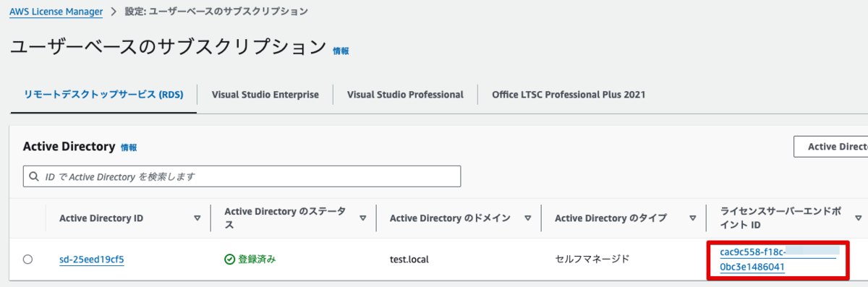Focus the Active Directory ID search field
This screenshot has width=868, height=287.
pos(242,176)
